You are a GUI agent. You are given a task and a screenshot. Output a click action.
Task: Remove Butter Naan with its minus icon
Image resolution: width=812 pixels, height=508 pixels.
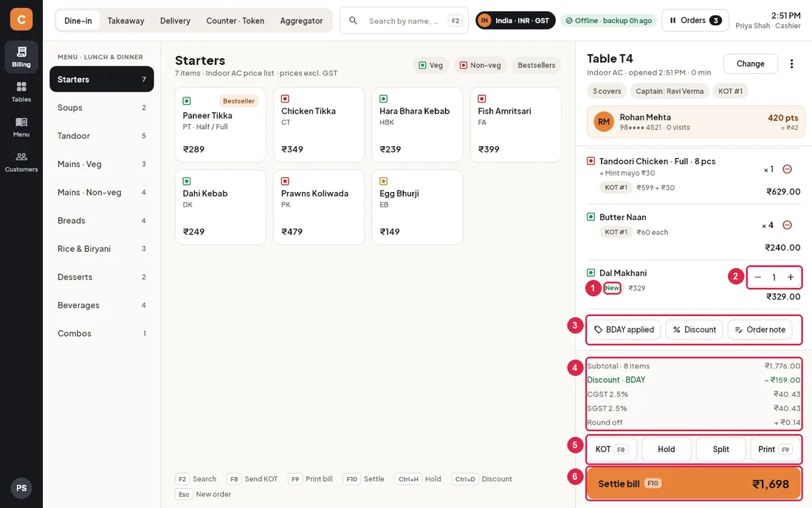coord(787,224)
